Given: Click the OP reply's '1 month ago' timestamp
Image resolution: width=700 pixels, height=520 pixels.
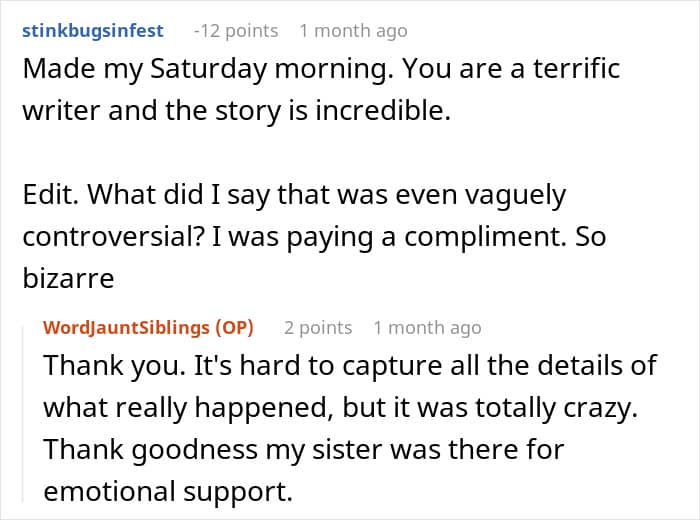Looking at the screenshot, I should click(427, 327).
